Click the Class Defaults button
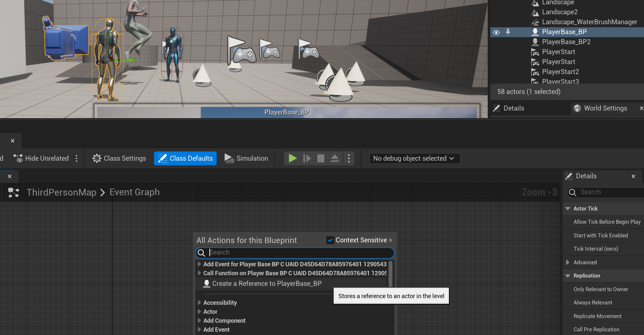 click(185, 158)
